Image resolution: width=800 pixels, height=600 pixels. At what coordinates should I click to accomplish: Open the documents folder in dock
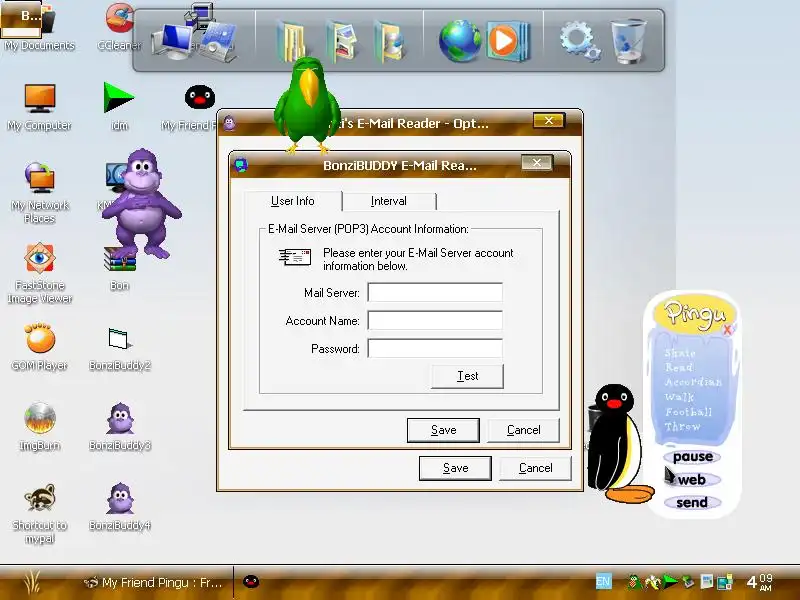[292, 41]
